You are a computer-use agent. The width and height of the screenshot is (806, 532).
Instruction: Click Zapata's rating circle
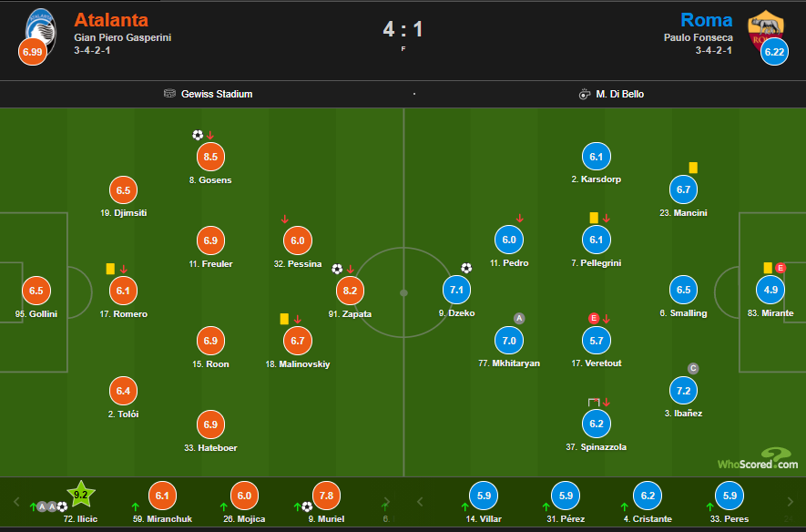[350, 291]
